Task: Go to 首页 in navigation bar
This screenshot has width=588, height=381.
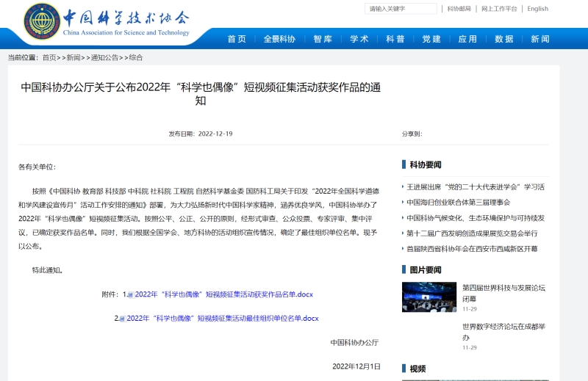Action: coord(237,39)
